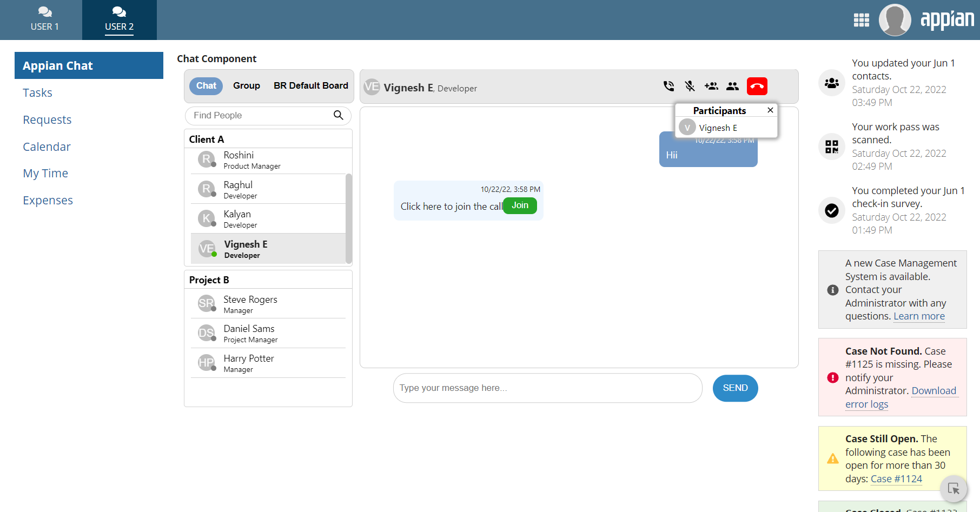Open the apps grid menu icon
Screen dimensions: 980x512
(861, 20)
